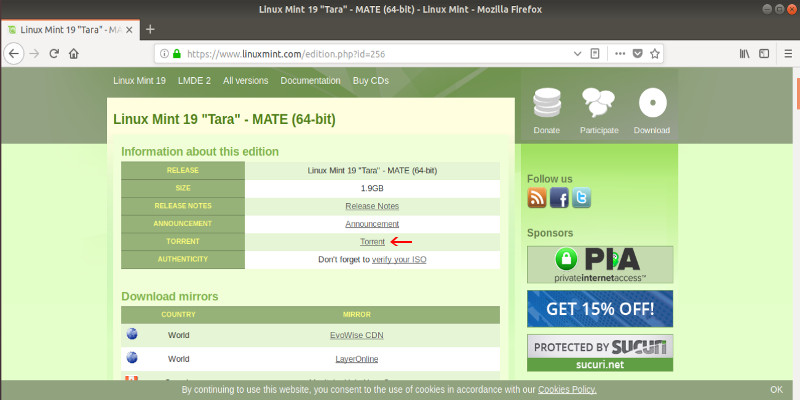Click the COUNTRY column header

click(178, 315)
